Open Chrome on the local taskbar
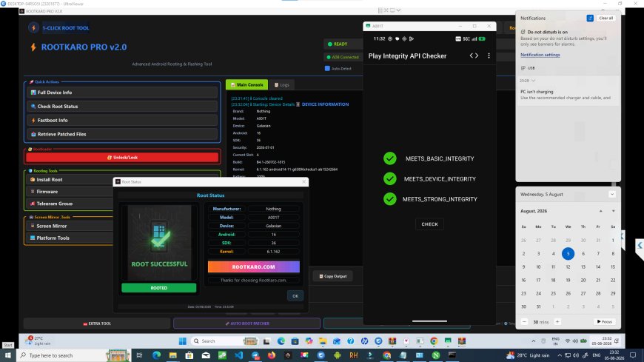The width and height of the screenshot is (644, 362). click(386, 355)
